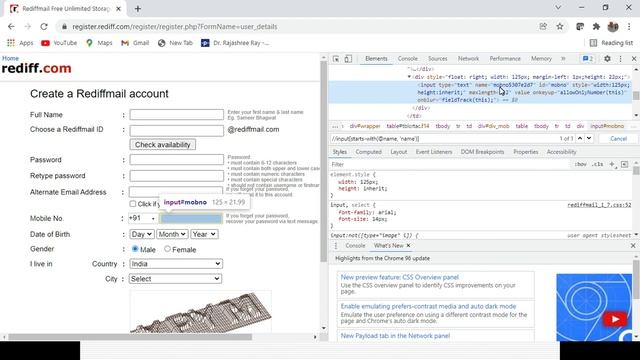Go to previous search result arrow
640x360 pixels.
point(580,138)
